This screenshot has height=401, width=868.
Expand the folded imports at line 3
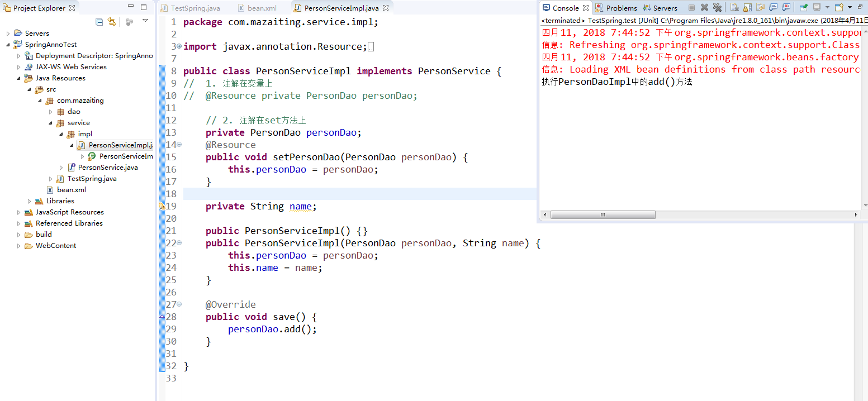[179, 46]
